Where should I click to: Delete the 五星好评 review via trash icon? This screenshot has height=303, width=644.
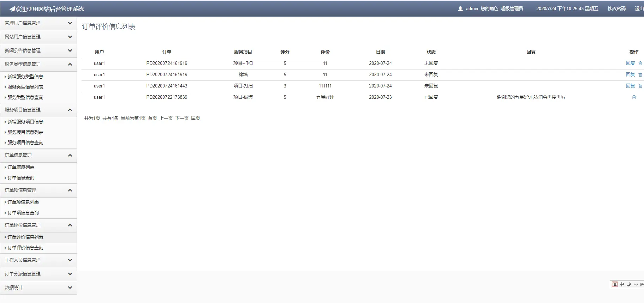point(634,97)
